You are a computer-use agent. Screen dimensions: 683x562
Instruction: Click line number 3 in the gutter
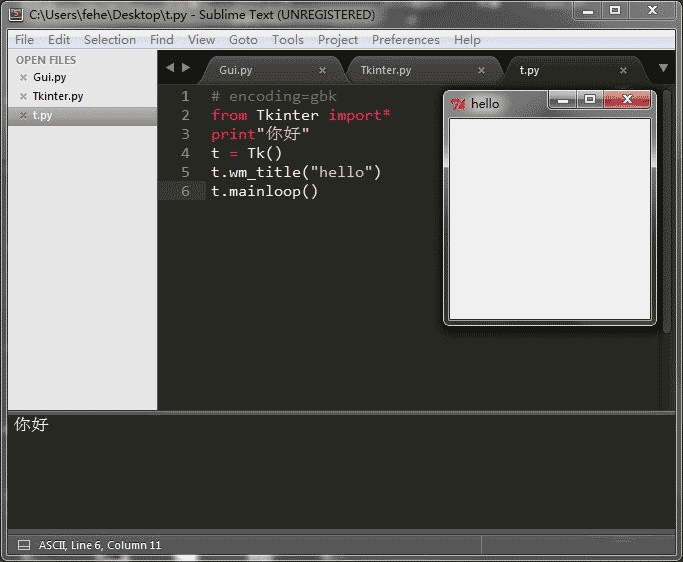tap(186, 134)
